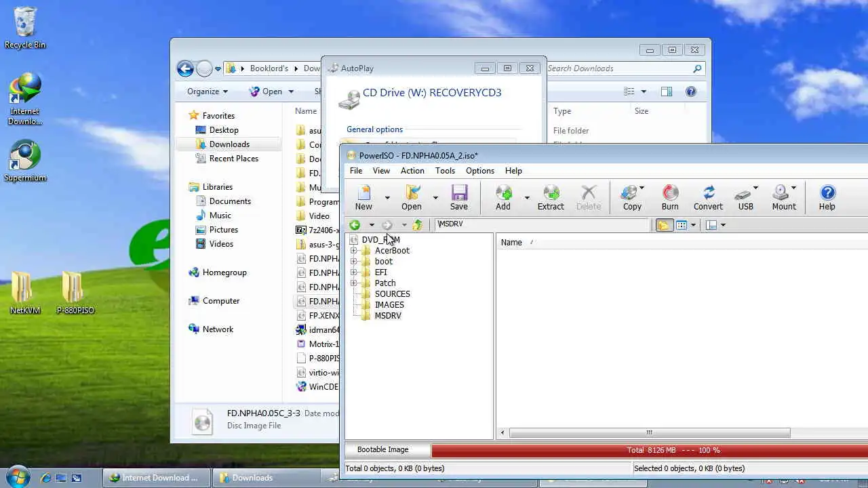868x488 pixels.
Task: Open the Tools menu
Action: (x=445, y=171)
